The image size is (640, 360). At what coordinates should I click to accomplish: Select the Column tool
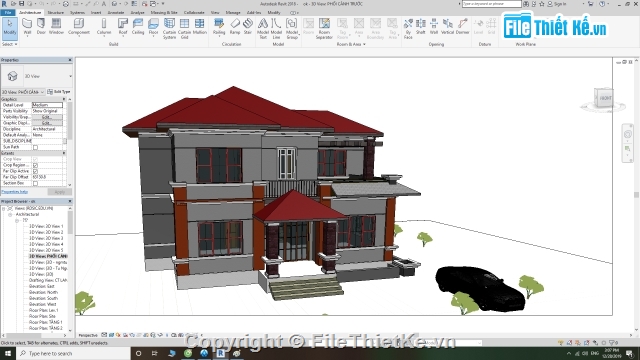[x=104, y=27]
